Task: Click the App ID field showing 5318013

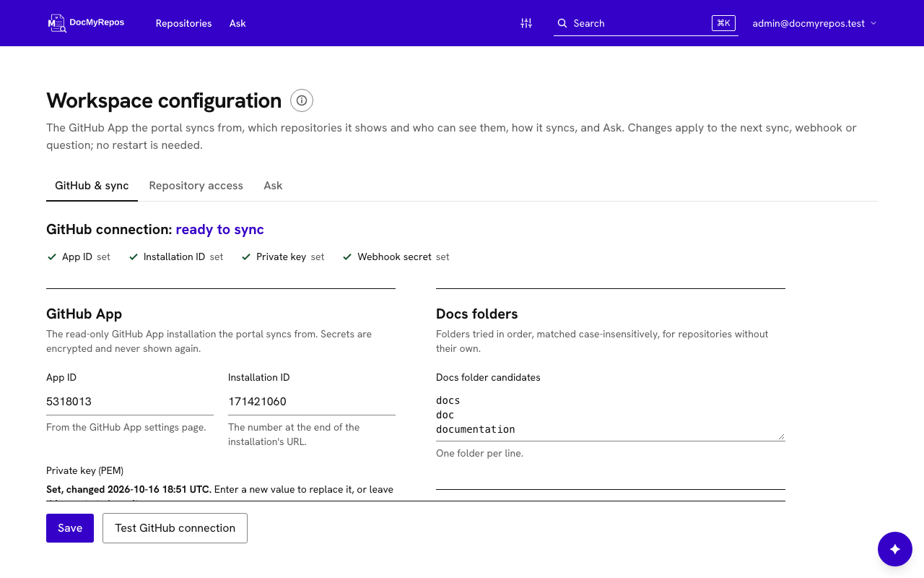Action: 130,402
